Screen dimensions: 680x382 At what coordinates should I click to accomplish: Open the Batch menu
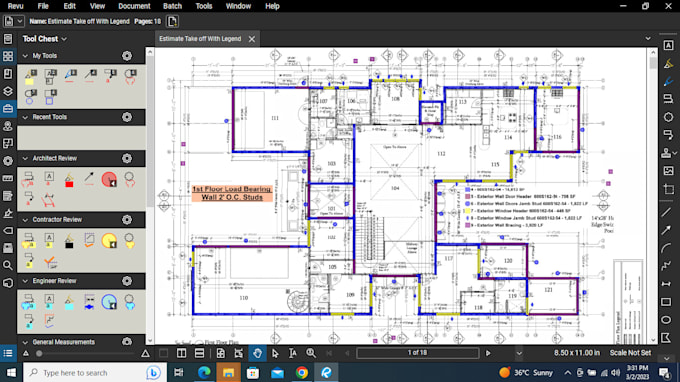pyautogui.click(x=172, y=6)
